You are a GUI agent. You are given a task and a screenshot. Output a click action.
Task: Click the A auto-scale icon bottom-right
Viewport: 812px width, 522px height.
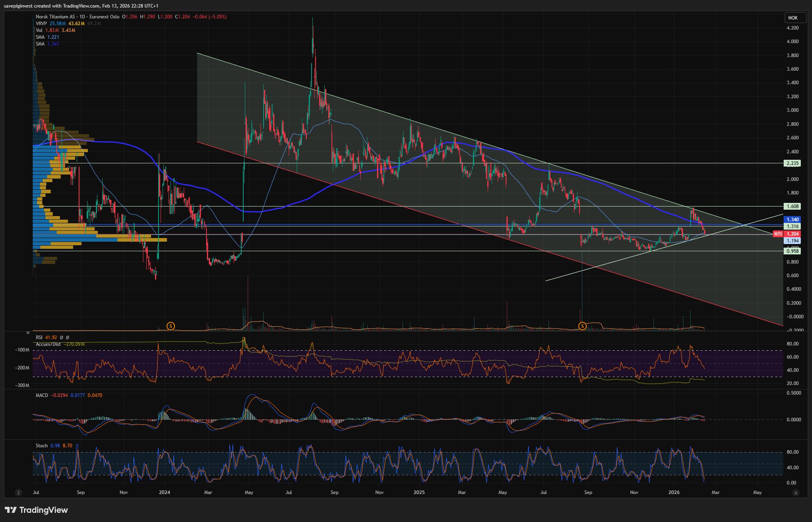(796, 492)
